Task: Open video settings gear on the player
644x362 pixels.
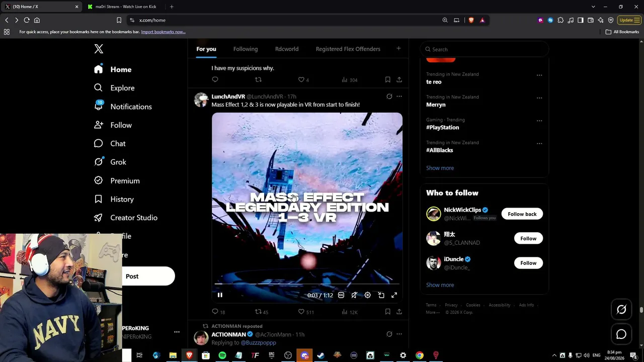Action: coord(368,295)
